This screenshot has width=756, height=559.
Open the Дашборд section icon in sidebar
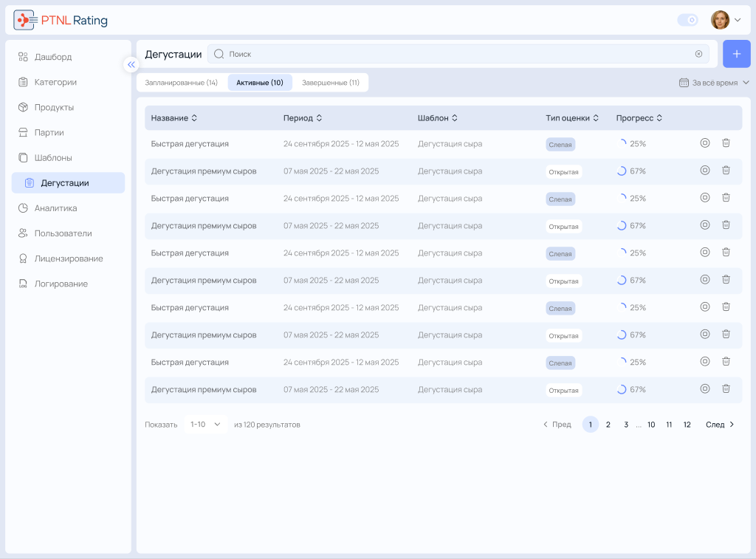[23, 57]
